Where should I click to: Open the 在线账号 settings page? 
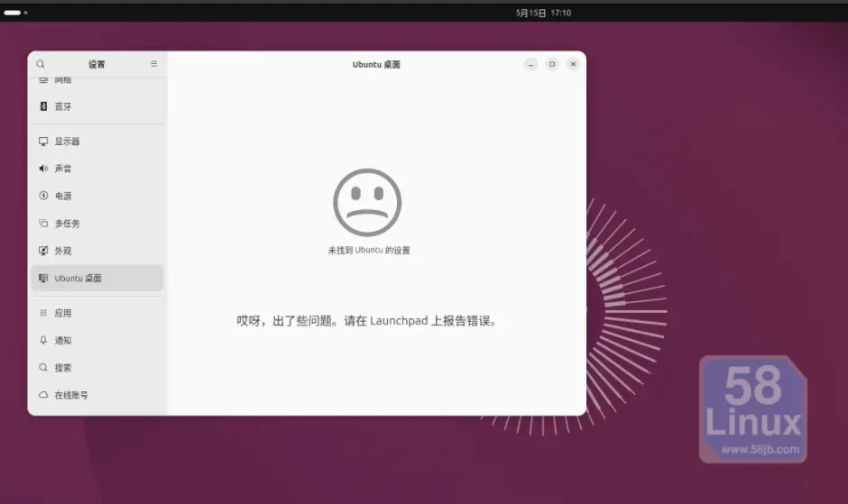click(97, 395)
